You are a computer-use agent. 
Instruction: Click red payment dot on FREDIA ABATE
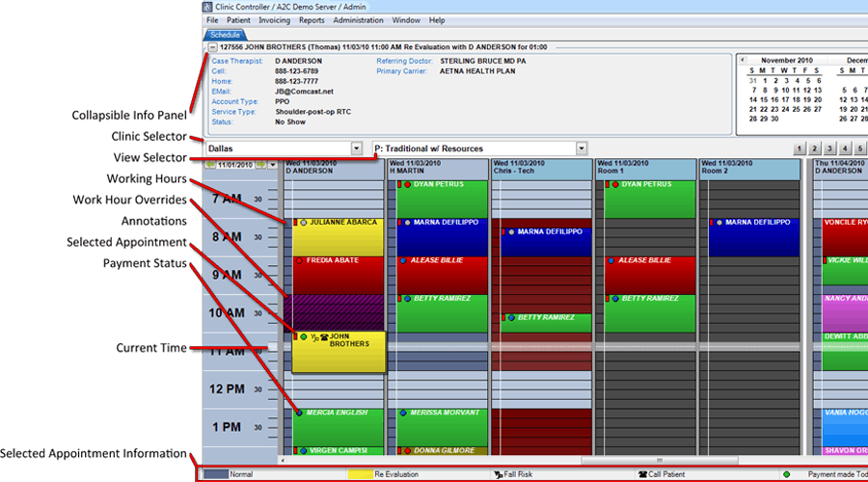pos(300,260)
